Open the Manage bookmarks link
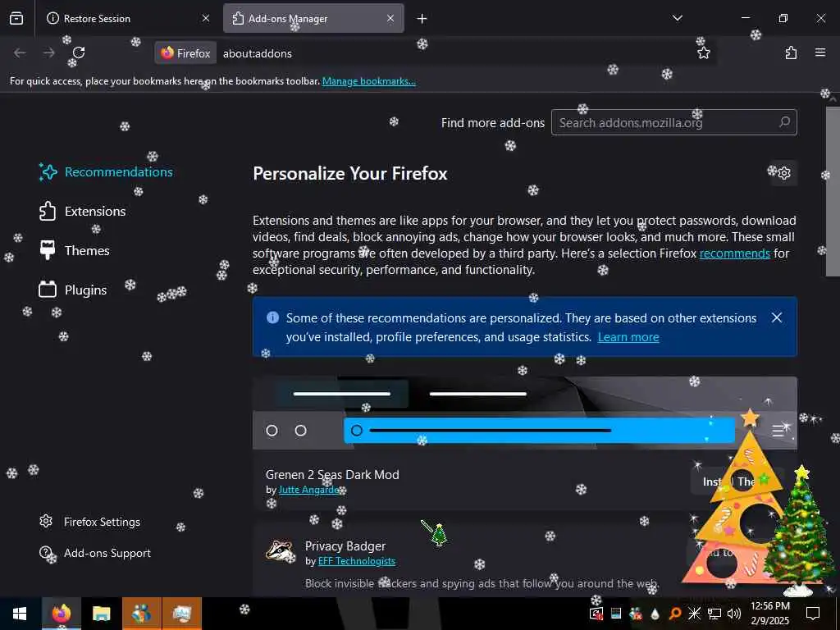The width and height of the screenshot is (840, 630). (368, 81)
